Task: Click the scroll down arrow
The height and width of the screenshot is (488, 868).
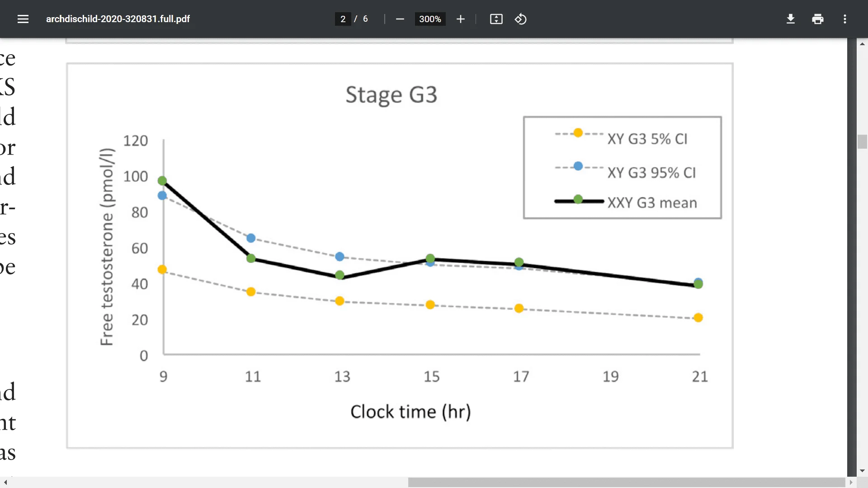Action: pos(862,471)
